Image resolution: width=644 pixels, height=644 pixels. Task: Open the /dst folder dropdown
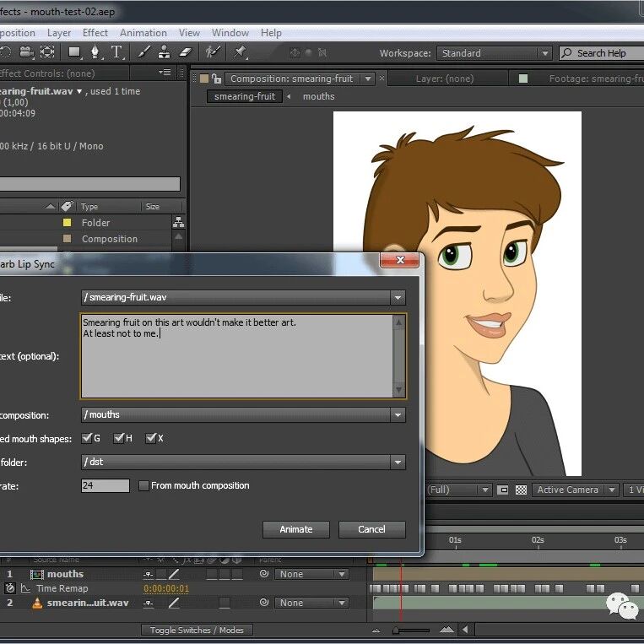[x=398, y=463]
